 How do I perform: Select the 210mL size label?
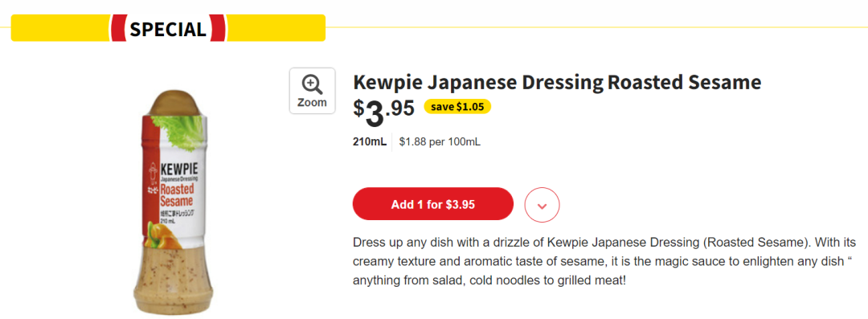tap(370, 142)
